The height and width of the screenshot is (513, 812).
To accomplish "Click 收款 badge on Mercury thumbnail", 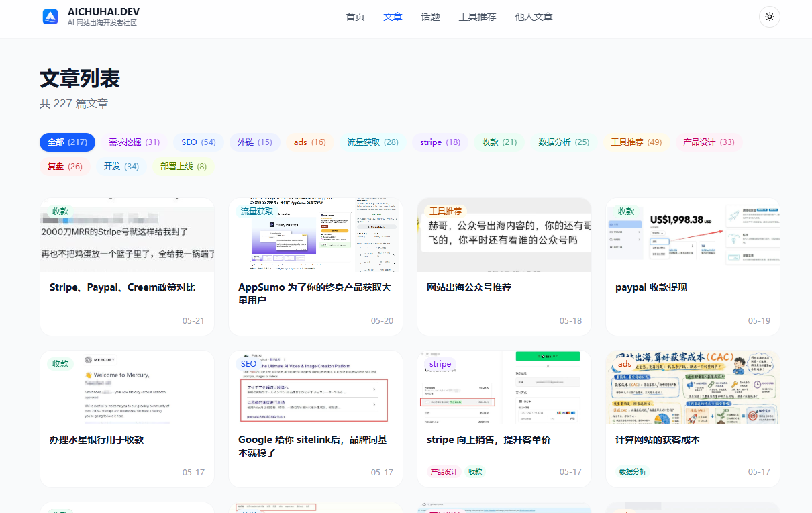I will [60, 363].
